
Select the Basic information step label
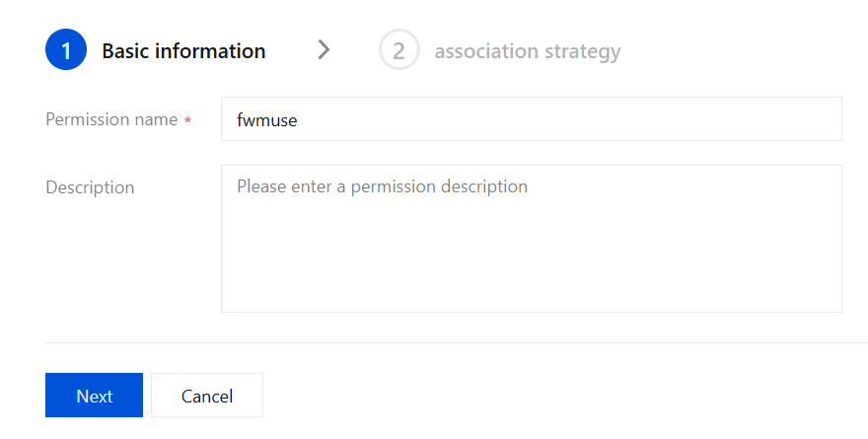[183, 51]
